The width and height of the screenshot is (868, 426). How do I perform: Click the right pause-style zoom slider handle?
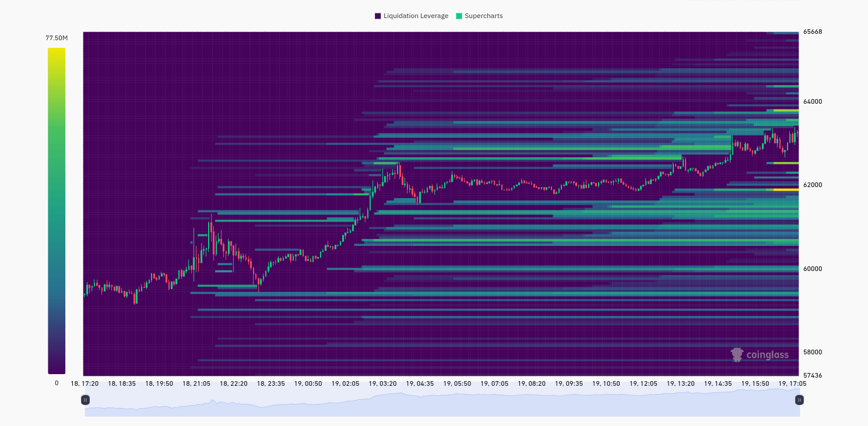tap(799, 400)
